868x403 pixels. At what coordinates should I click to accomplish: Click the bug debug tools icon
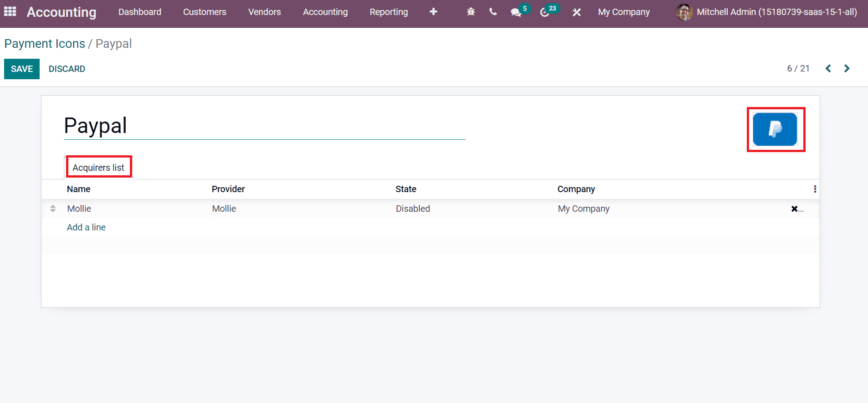(x=471, y=12)
